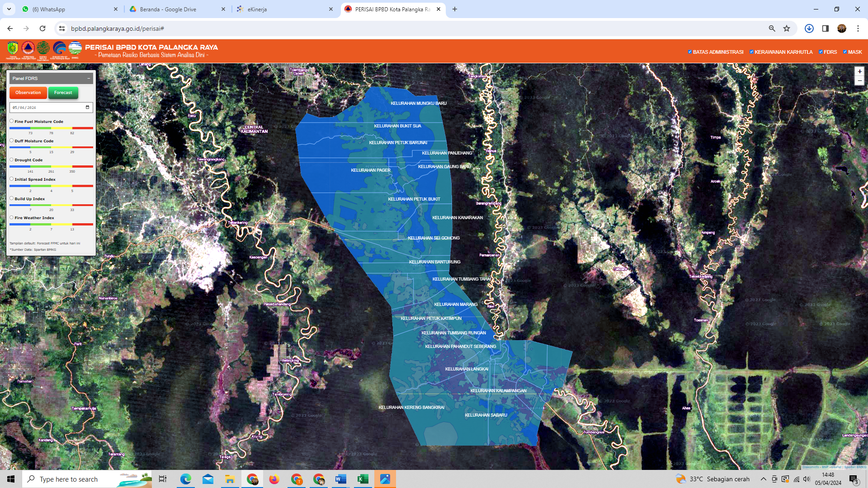Open Task View on the taskbar
This screenshot has height=488, width=868.
tap(163, 479)
